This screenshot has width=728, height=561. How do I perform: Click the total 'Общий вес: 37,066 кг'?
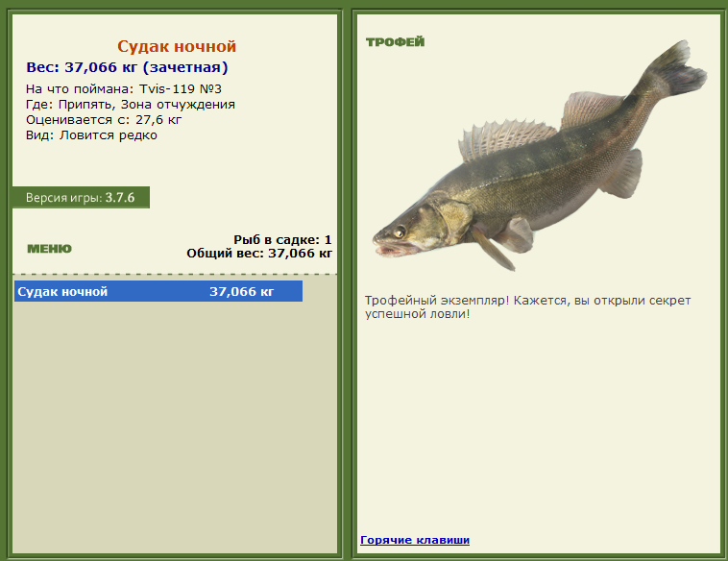(259, 253)
